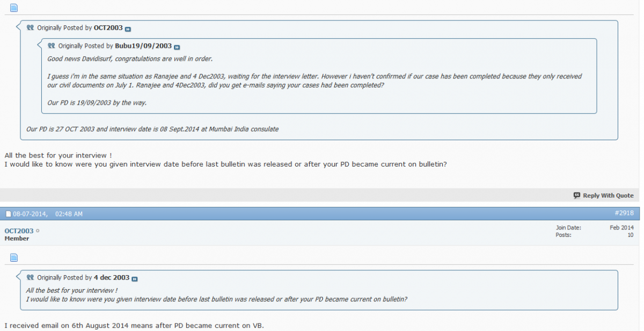
Task: Click the Join Date Feb 2014 info
Action: [595, 228]
